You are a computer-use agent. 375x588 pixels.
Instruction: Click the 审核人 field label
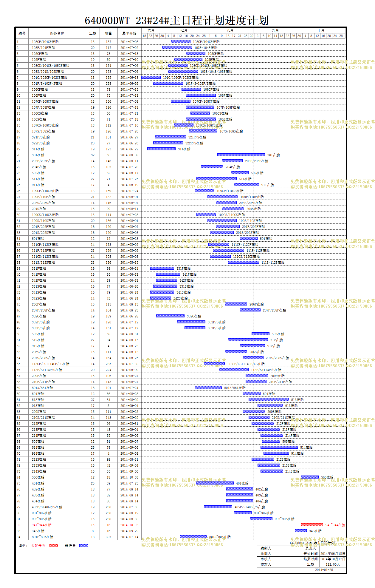[266, 559]
